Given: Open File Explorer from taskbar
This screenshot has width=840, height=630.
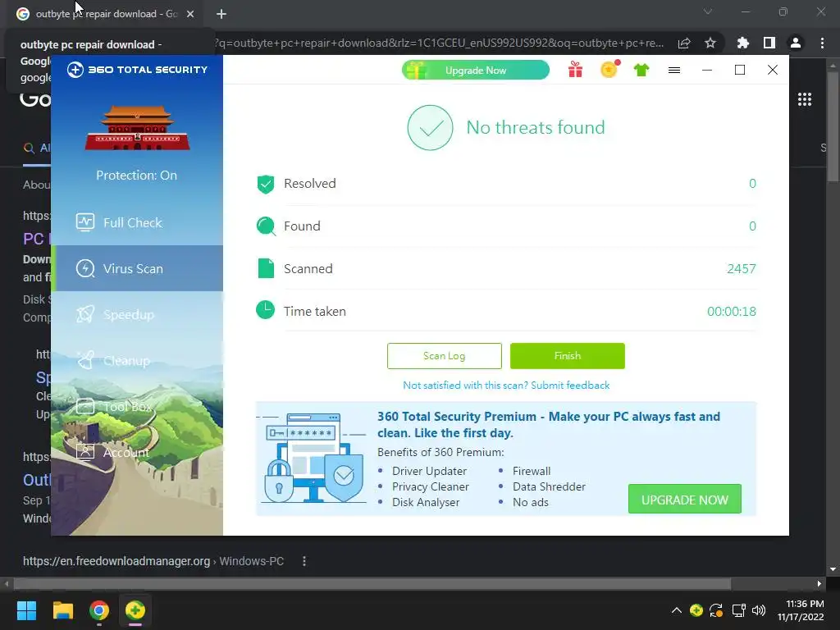Looking at the screenshot, I should click(62, 610).
